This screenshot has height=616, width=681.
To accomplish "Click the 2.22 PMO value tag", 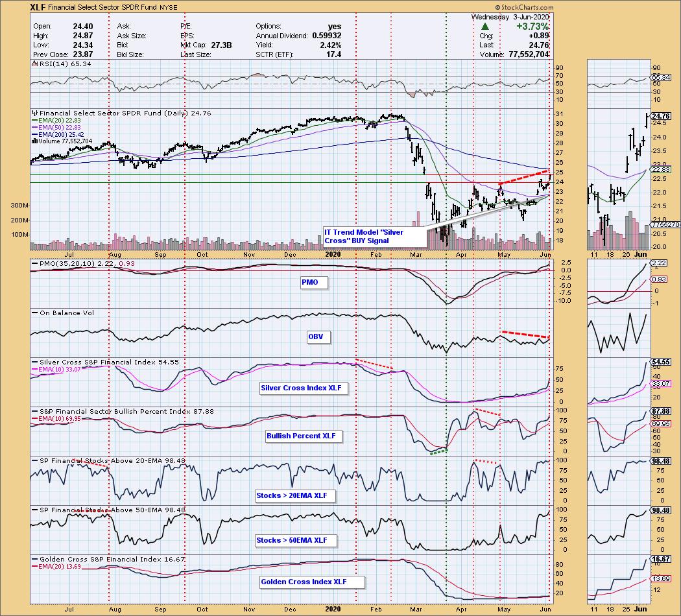I will [x=660, y=263].
